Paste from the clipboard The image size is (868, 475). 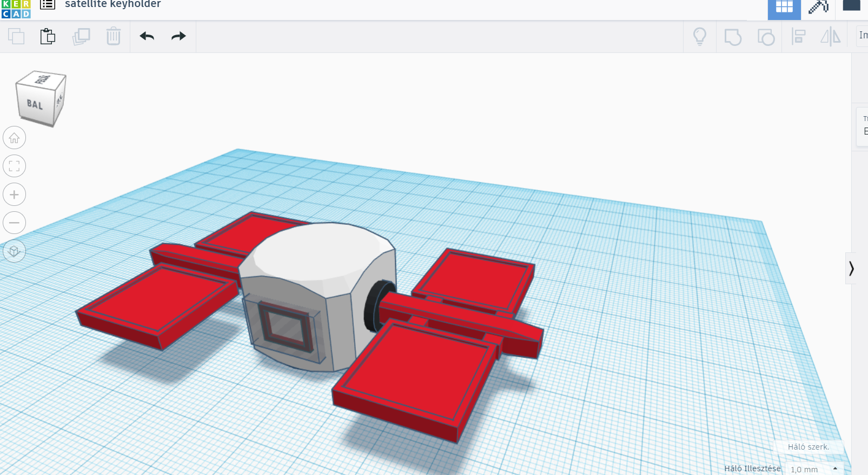[x=48, y=36]
